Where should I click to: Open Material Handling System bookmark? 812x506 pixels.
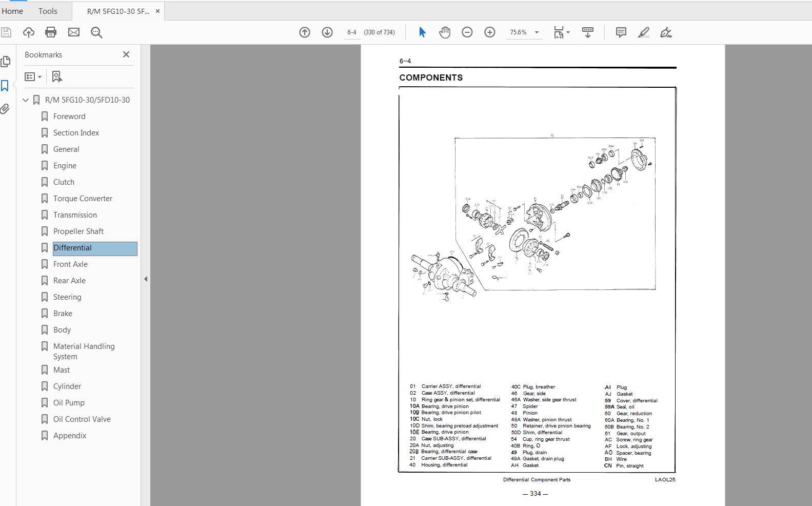pyautogui.click(x=84, y=352)
